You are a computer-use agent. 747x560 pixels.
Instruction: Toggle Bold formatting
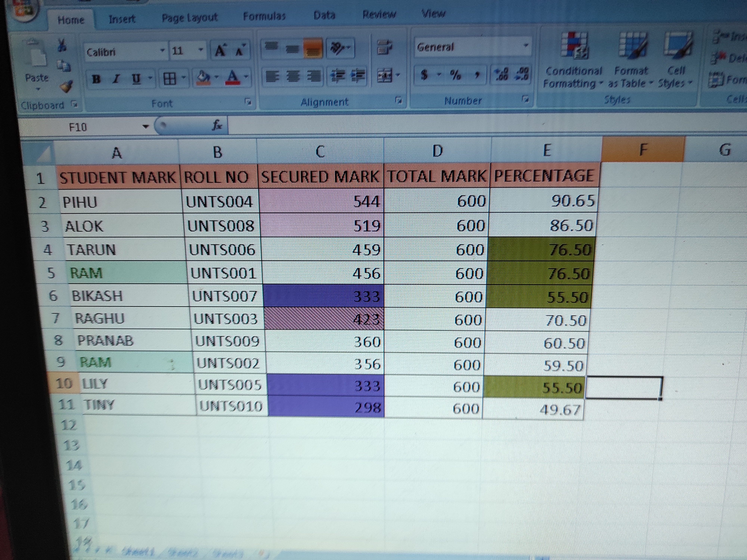[97, 79]
